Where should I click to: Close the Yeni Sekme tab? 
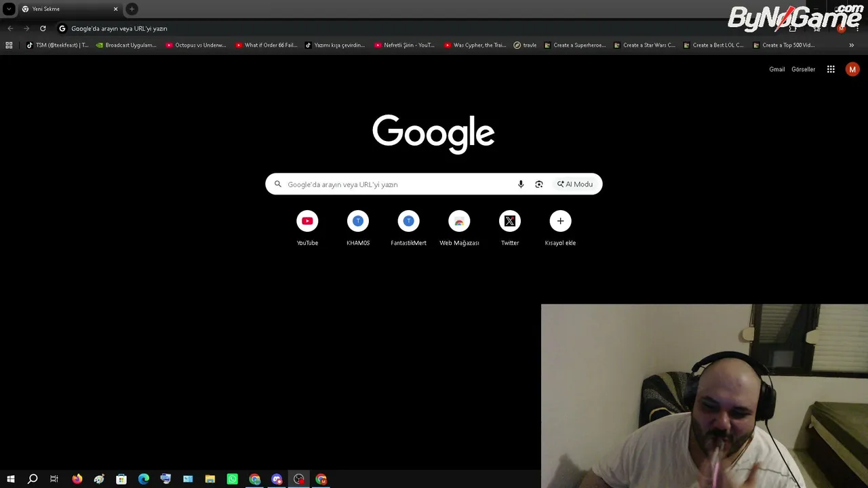click(115, 9)
